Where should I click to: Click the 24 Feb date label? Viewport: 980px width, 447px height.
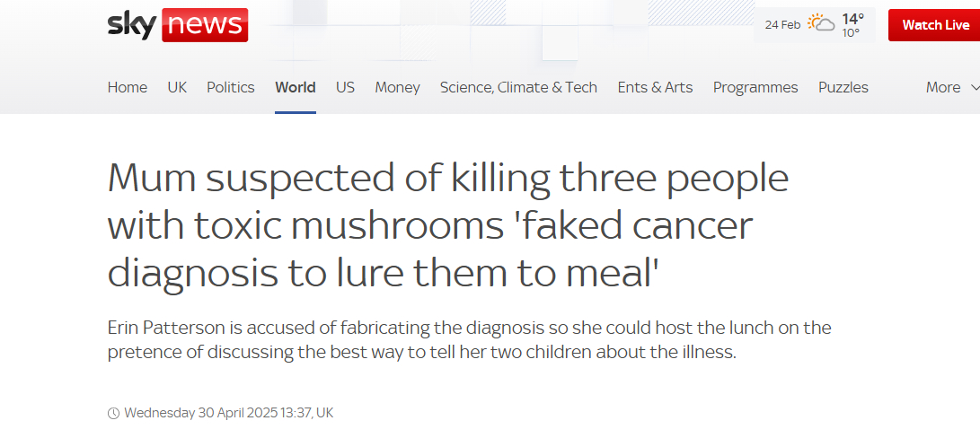pyautogui.click(x=782, y=25)
